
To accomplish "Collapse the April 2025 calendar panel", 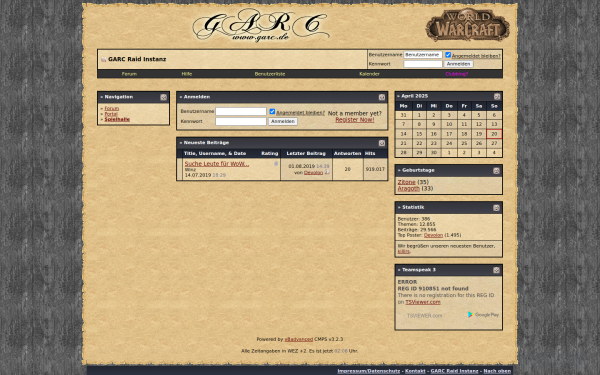I will point(497,96).
